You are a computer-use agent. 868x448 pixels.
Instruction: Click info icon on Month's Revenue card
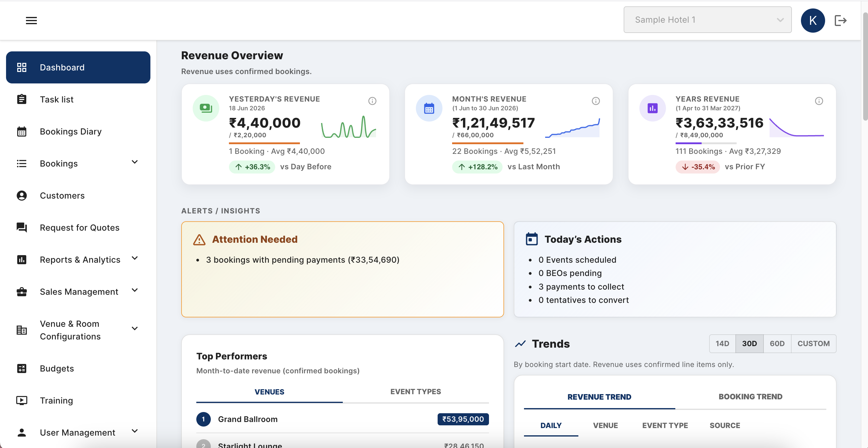595,101
